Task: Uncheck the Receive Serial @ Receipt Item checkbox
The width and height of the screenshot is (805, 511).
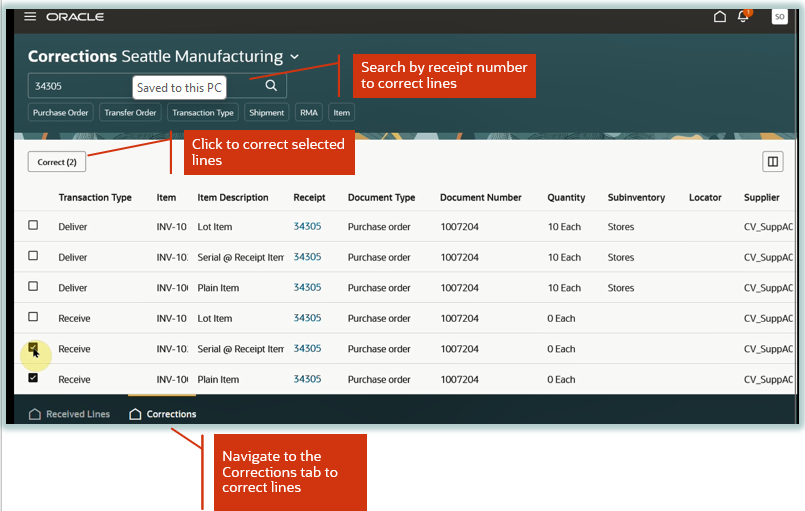Action: click(33, 348)
